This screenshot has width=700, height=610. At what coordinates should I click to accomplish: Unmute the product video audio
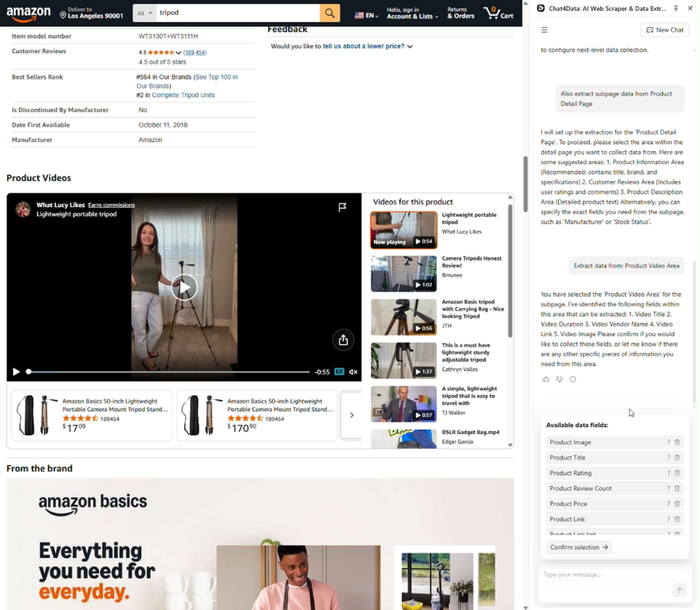353,372
